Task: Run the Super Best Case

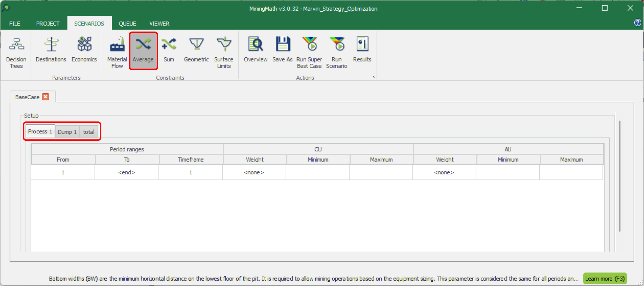Action: [x=309, y=52]
